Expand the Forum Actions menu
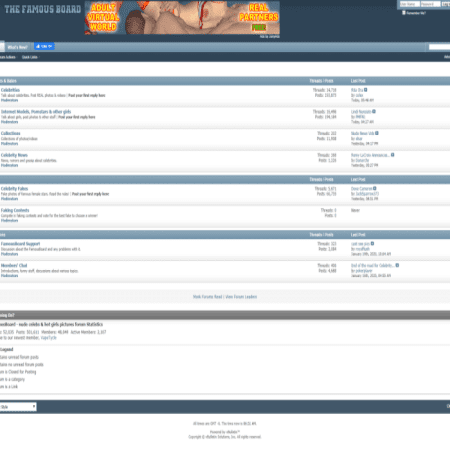 click(8, 57)
